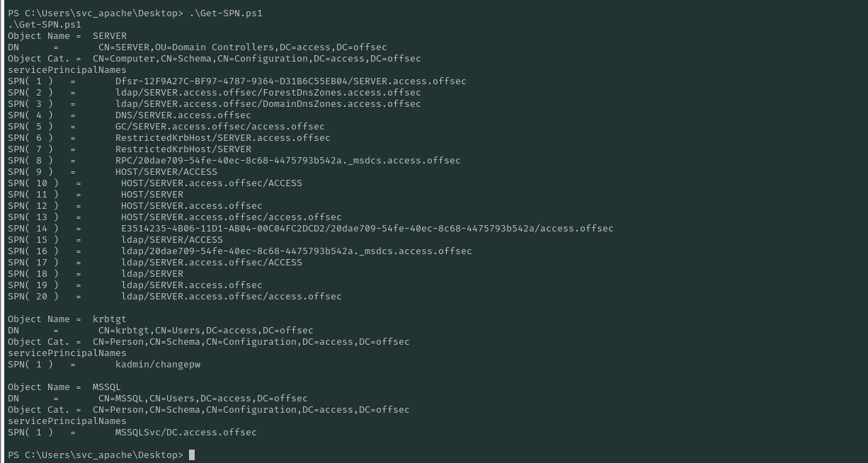Click the RestrictedKrbHost/SERVER.access.offsec line
868x463 pixels.
click(x=222, y=138)
